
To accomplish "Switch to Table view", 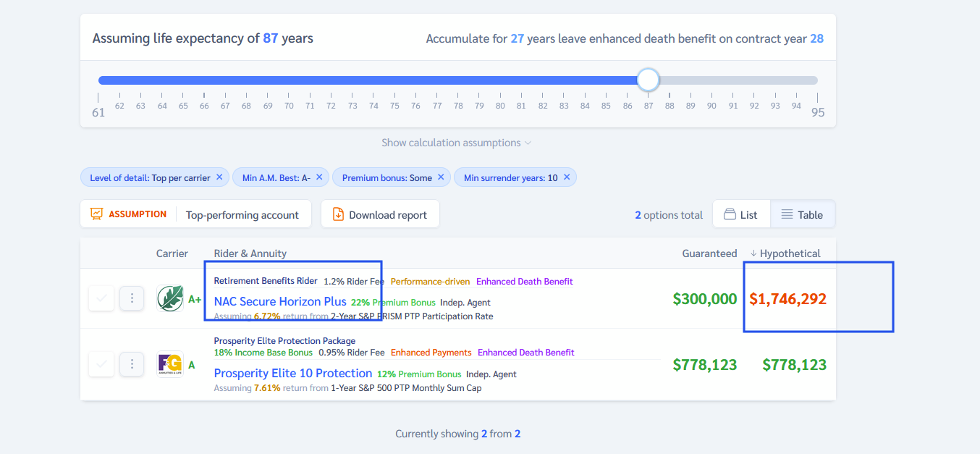I will pyautogui.click(x=803, y=214).
